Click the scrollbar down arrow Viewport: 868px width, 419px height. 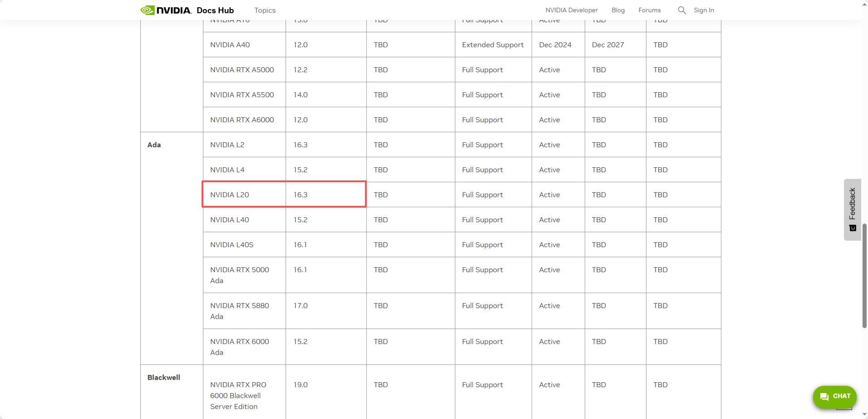(x=864, y=415)
